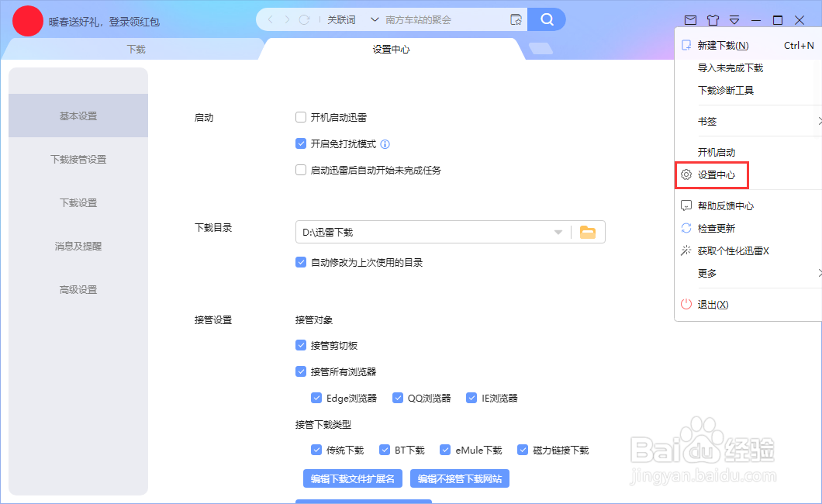
Task: Click 编辑下载文件扩展名 button
Action: pos(353,479)
